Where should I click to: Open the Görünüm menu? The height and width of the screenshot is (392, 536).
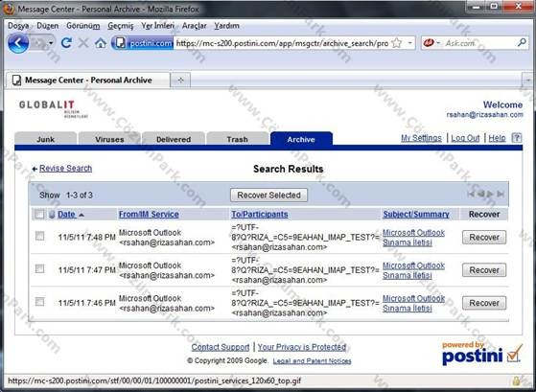(x=83, y=26)
